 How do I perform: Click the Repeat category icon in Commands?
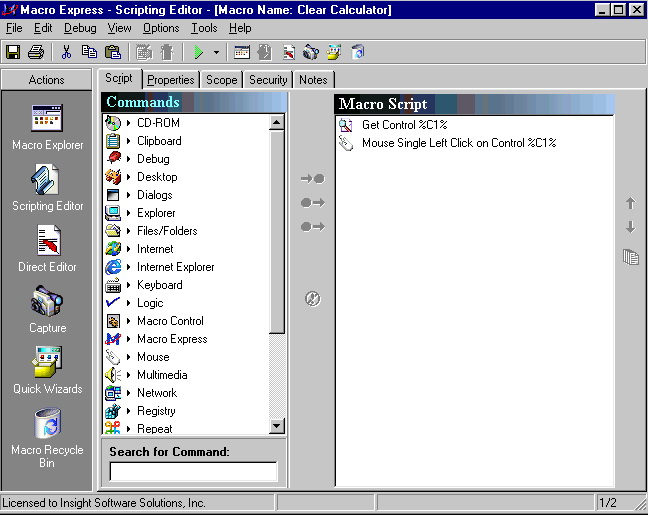(x=113, y=428)
